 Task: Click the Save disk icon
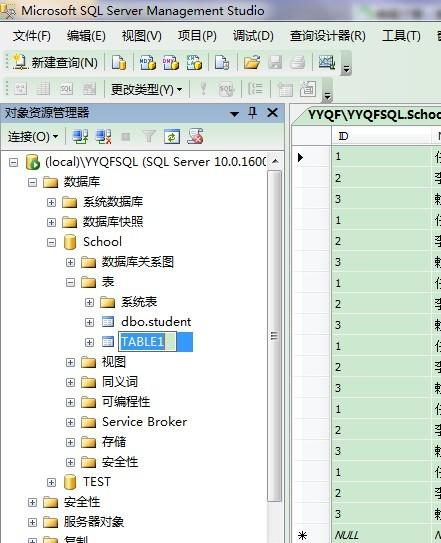[x=275, y=63]
